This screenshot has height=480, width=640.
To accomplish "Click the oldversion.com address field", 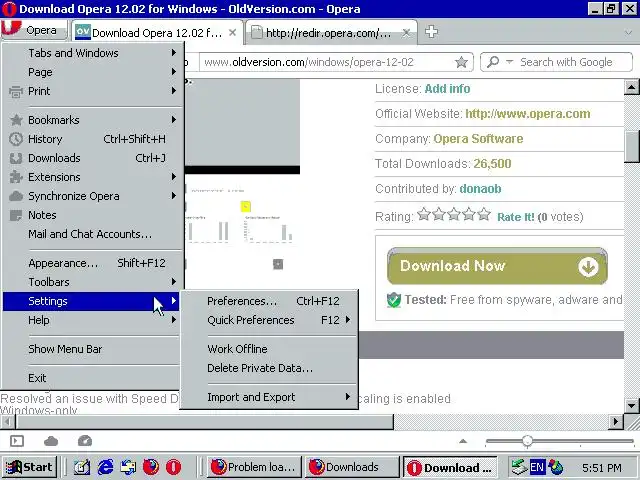I will click(x=327, y=62).
